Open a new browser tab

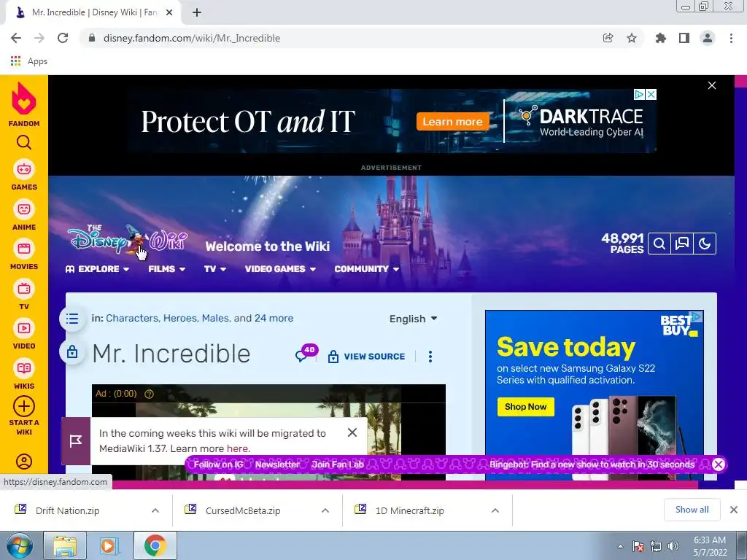[x=197, y=12]
